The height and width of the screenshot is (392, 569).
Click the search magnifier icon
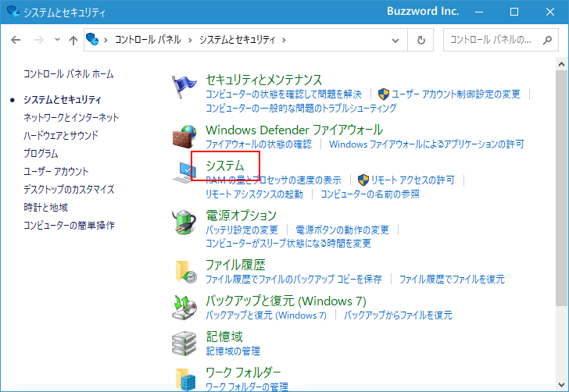[x=547, y=40]
